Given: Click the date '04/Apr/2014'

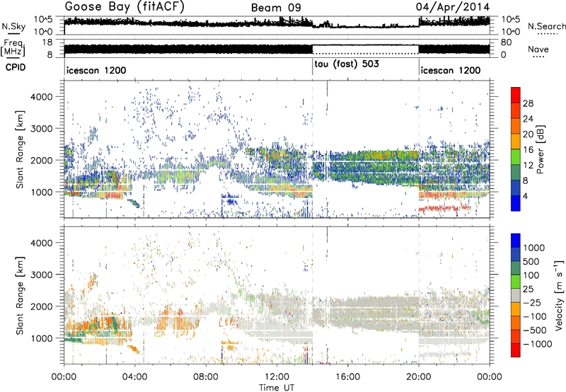Looking at the screenshot, I should pos(453,7).
